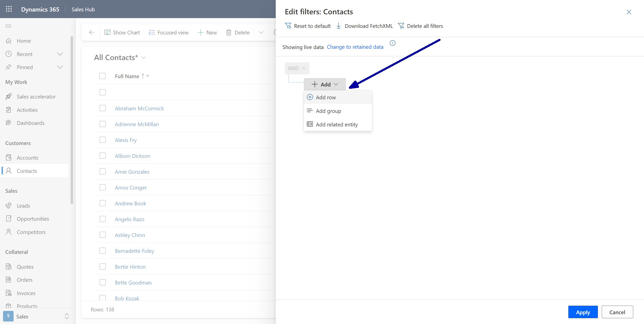Click Show Chart in the toolbar
Screen dimensions: 644x324
pyautogui.click(x=122, y=32)
